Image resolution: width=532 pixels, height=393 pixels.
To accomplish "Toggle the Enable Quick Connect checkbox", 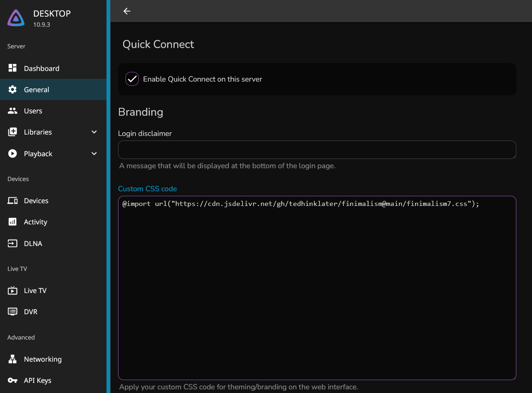I will pos(132,78).
